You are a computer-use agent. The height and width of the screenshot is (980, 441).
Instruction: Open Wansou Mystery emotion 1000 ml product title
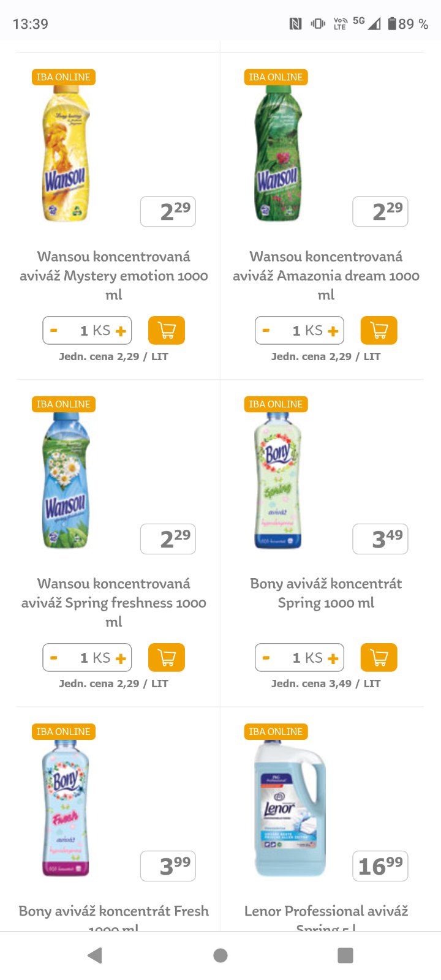(x=114, y=275)
